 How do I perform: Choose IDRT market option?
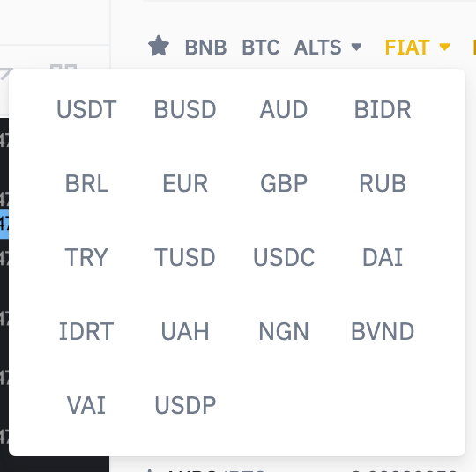pyautogui.click(x=86, y=332)
